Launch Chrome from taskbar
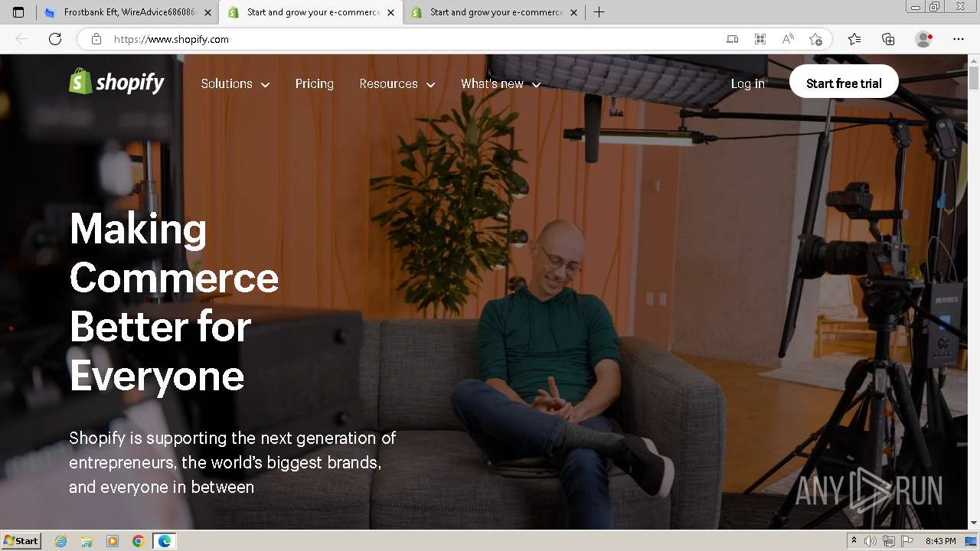The image size is (980, 551). point(139,541)
